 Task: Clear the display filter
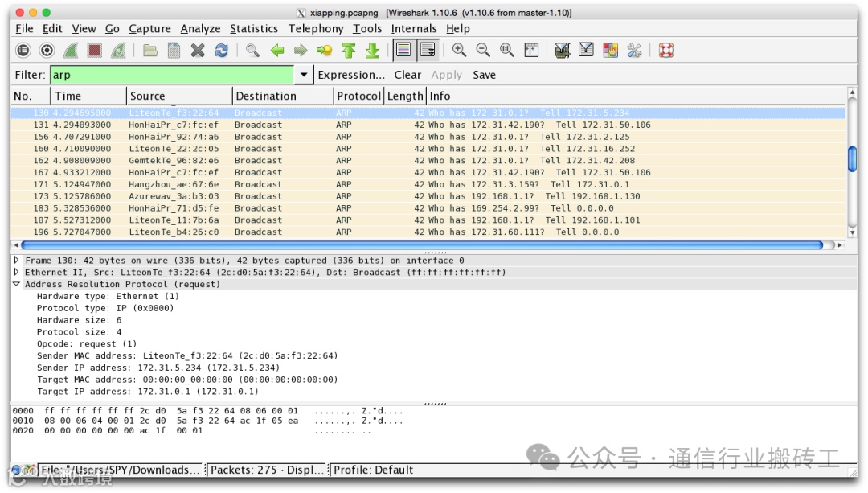407,75
